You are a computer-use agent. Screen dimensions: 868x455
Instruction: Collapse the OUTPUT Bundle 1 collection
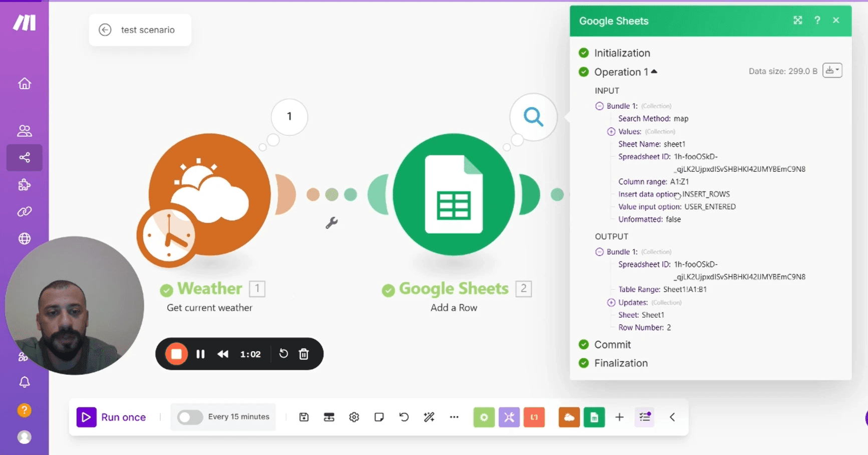point(600,252)
